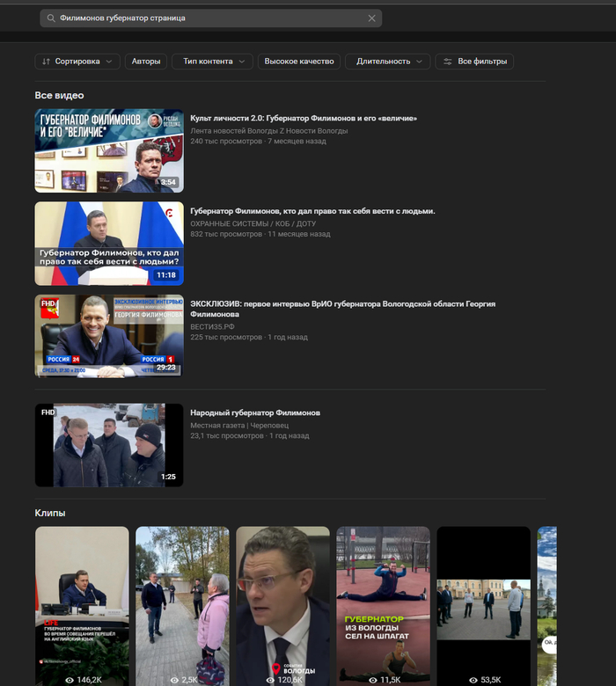Clear the search field with X icon
The width and height of the screenshot is (616, 686).
coord(371,18)
